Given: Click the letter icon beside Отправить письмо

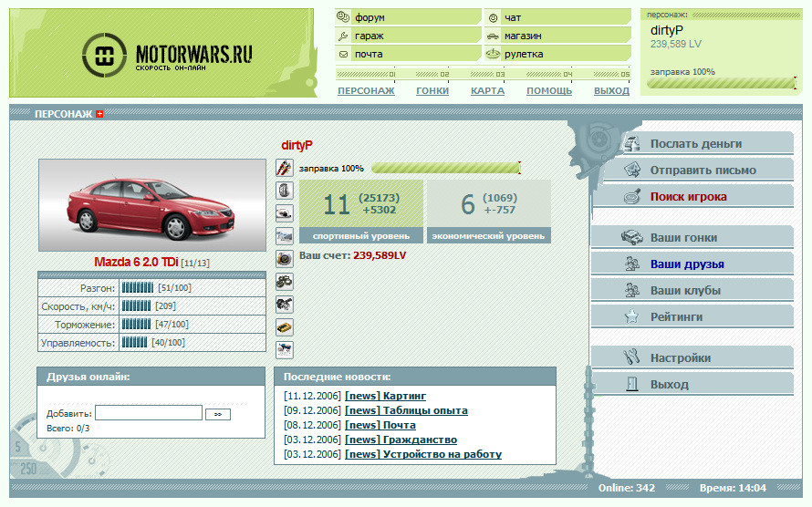Looking at the screenshot, I should click(x=631, y=170).
